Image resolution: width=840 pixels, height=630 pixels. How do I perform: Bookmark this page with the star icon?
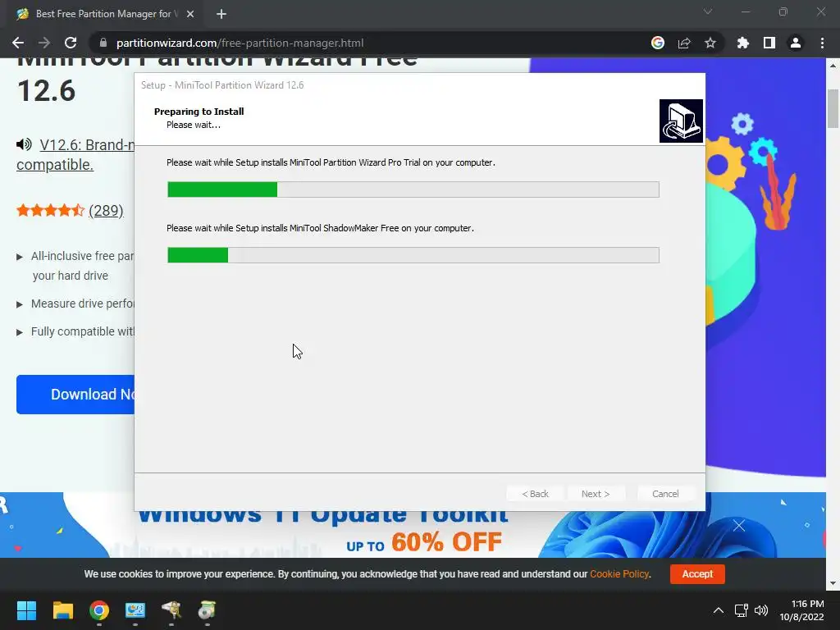[710, 43]
